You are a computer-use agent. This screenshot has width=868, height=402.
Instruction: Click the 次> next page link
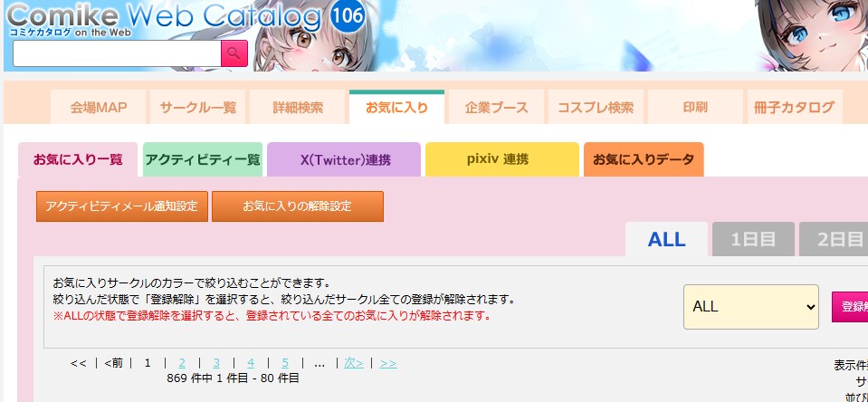354,363
